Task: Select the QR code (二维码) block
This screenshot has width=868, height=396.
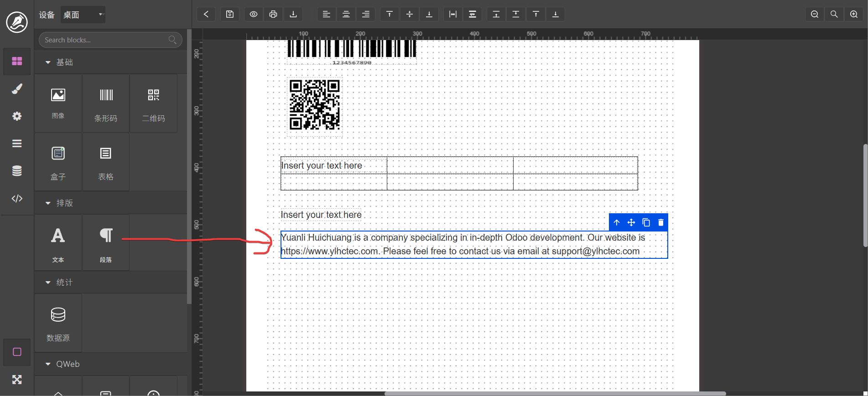Action: [153, 104]
